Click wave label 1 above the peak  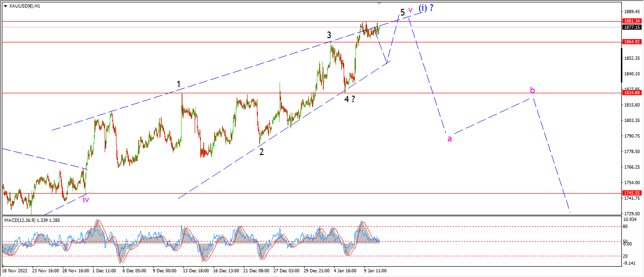click(x=179, y=85)
